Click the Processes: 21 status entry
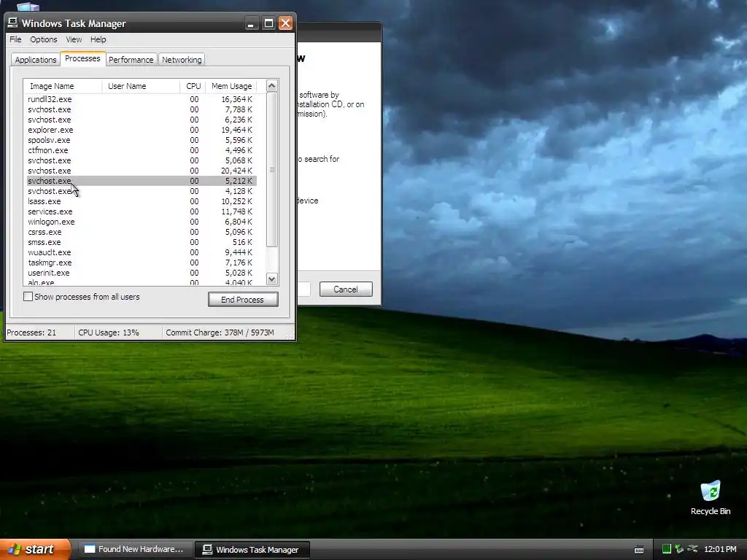The image size is (747, 560). [31, 332]
